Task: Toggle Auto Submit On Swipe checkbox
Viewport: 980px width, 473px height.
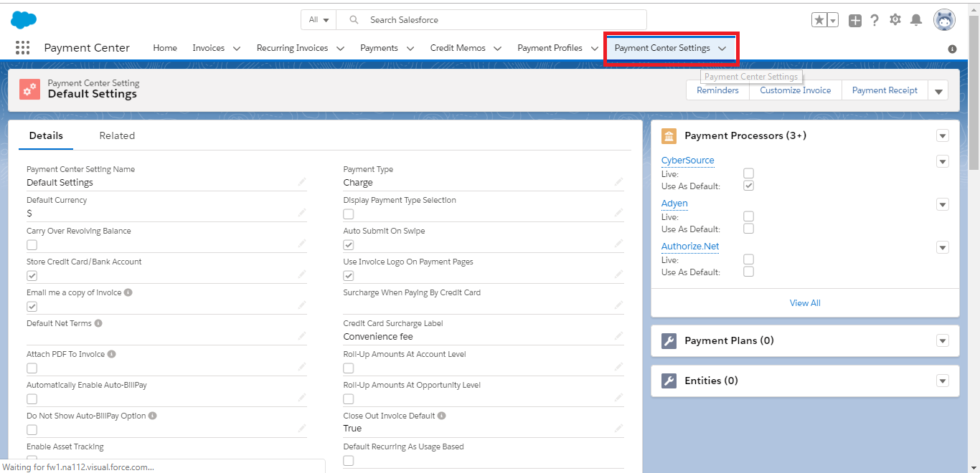Action: coord(349,245)
